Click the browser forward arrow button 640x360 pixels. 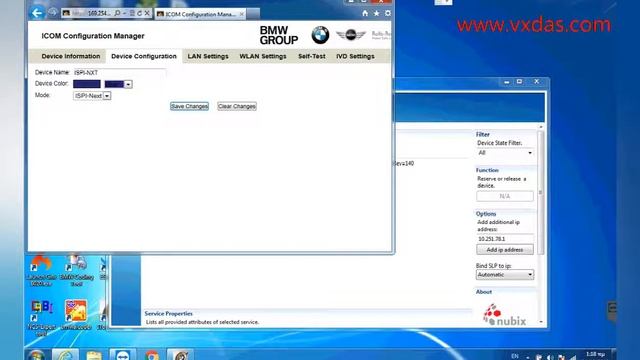pos(52,13)
